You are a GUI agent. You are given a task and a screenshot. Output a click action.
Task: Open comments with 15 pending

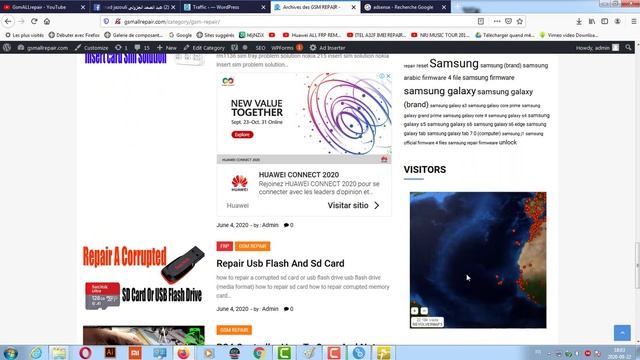[142, 47]
